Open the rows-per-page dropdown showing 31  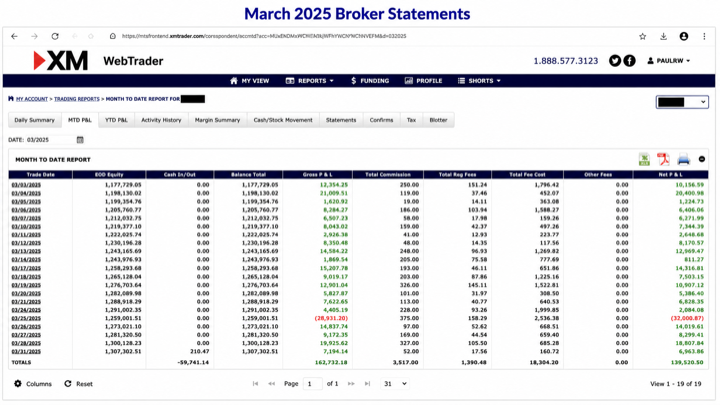[x=395, y=384]
